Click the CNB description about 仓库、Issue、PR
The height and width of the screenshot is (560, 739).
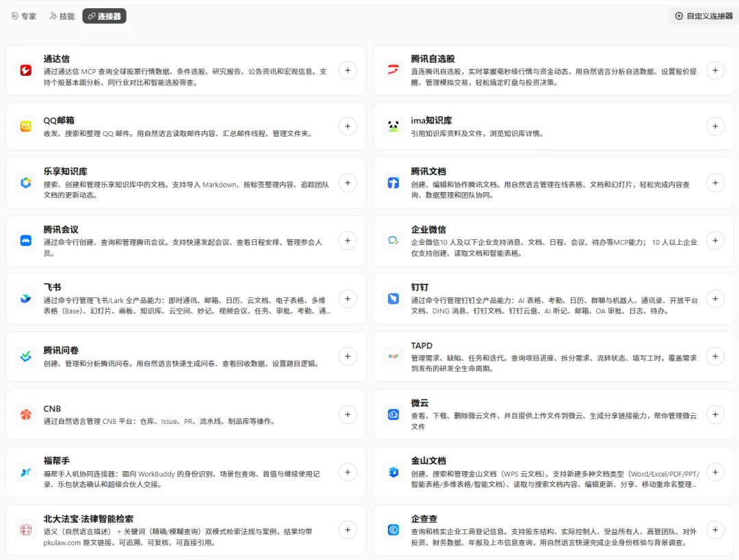pyautogui.click(x=159, y=421)
